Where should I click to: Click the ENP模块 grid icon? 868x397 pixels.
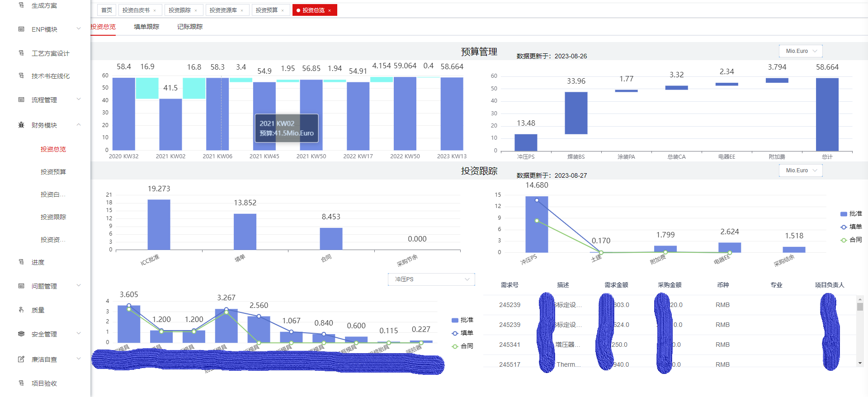tap(21, 29)
